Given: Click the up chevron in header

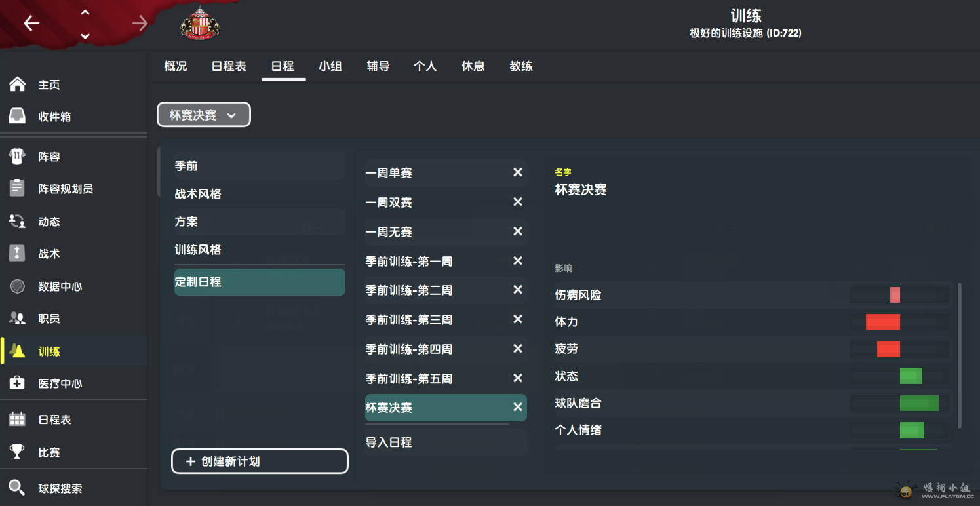Looking at the screenshot, I should (85, 12).
